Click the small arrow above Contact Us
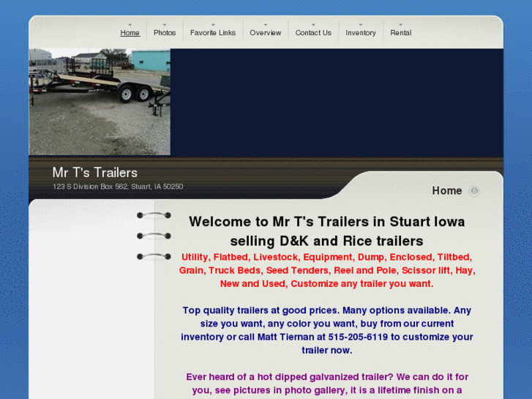The image size is (532, 399). 313,25
